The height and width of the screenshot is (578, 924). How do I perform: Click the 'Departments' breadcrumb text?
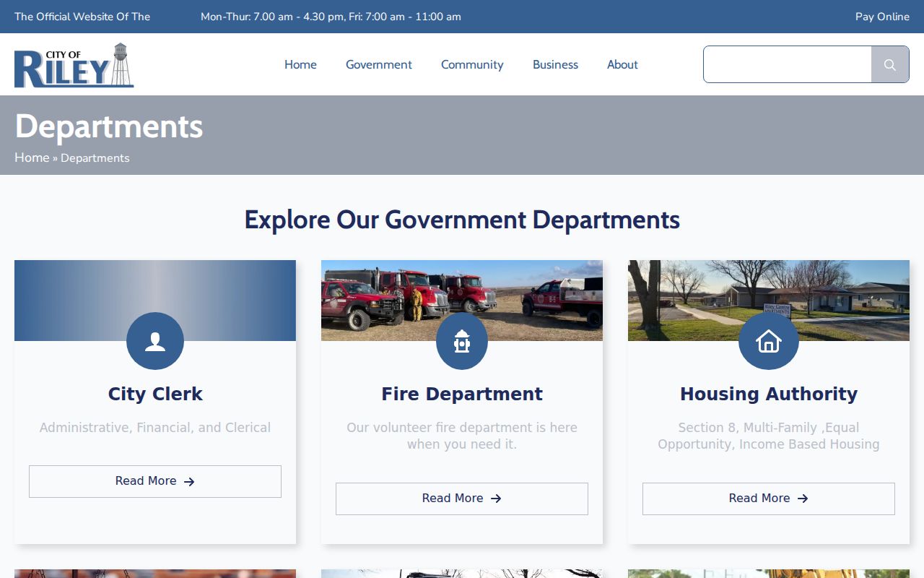coord(95,158)
